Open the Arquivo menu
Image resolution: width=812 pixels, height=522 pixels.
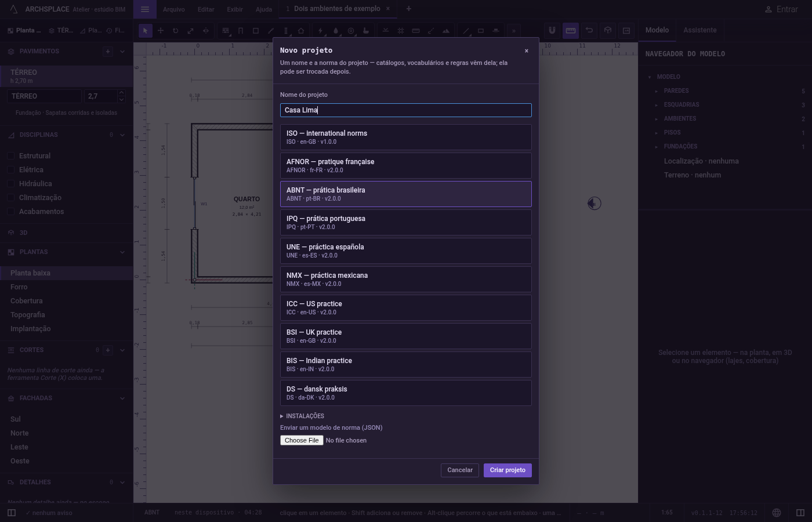pos(173,9)
